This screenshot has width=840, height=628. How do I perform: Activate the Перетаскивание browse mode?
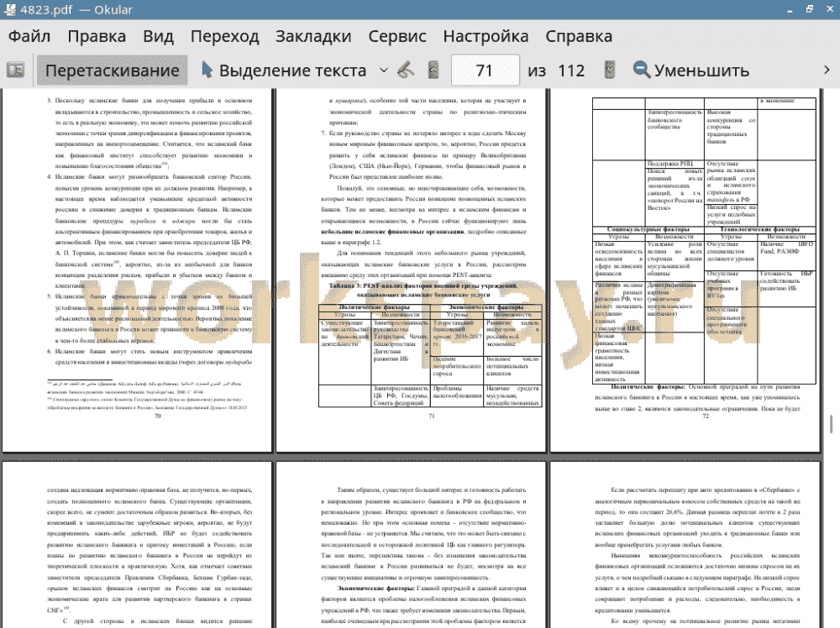112,71
